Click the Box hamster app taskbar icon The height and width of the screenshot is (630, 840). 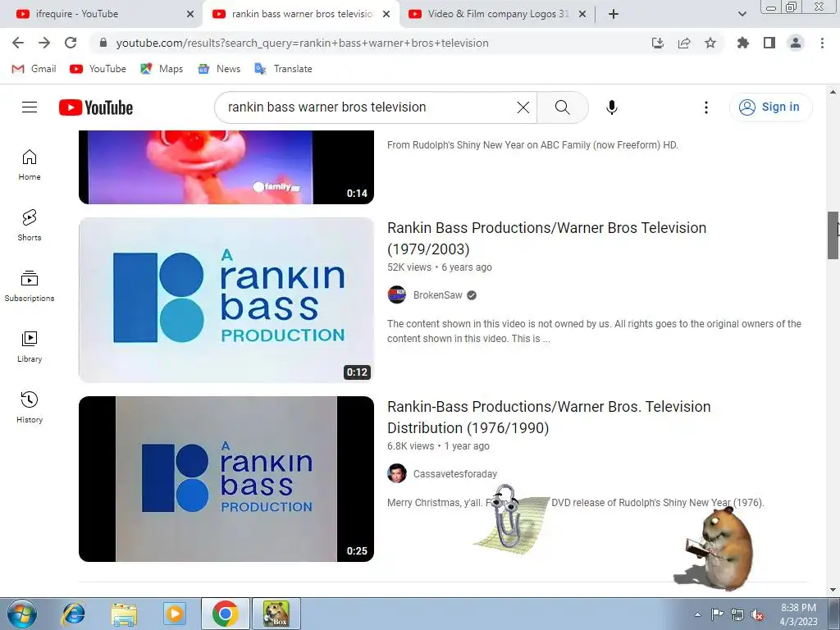[276, 614]
